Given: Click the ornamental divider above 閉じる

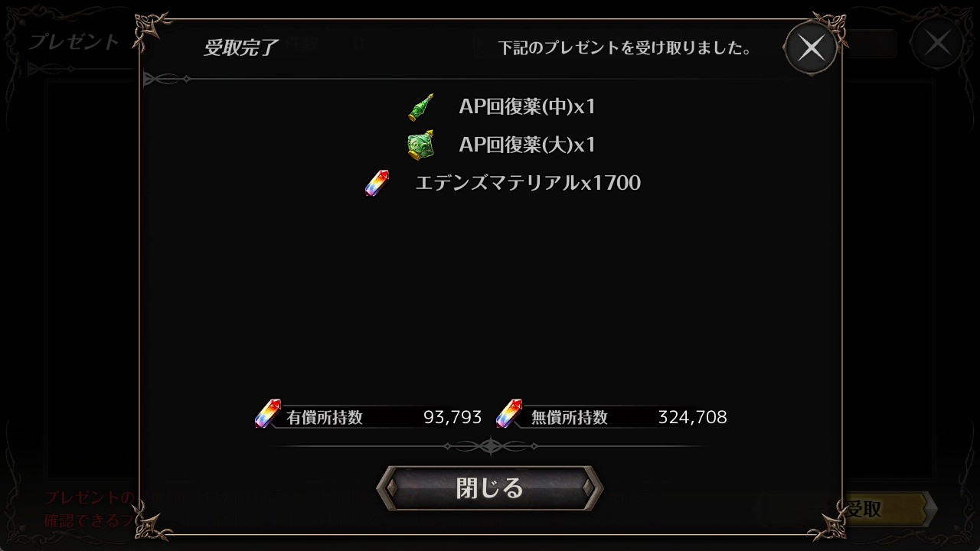Looking at the screenshot, I should pos(490,445).
